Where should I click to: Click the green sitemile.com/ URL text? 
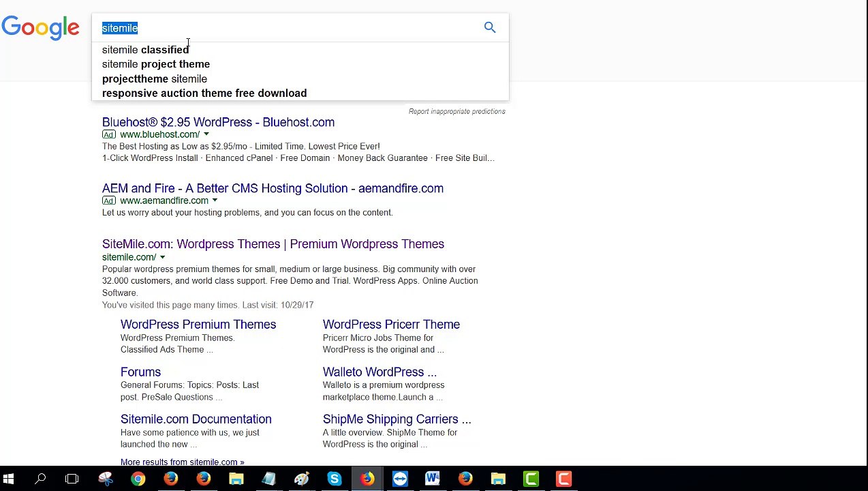pyautogui.click(x=129, y=257)
